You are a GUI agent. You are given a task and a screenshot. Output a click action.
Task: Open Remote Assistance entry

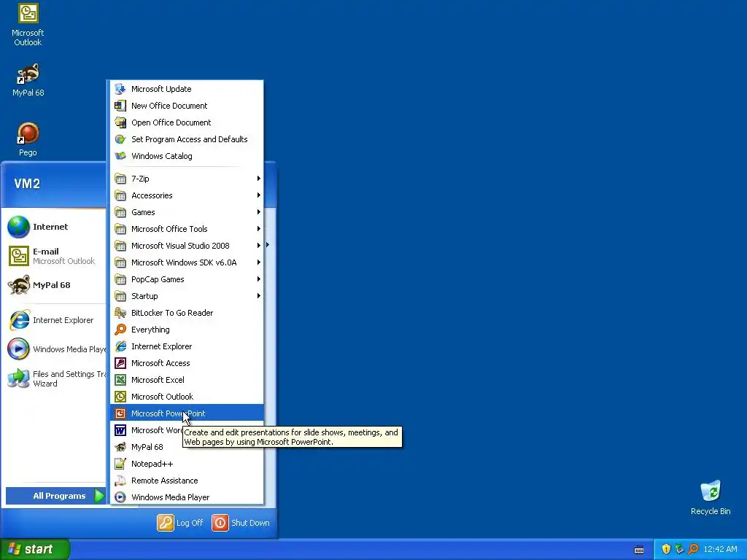(x=187, y=481)
